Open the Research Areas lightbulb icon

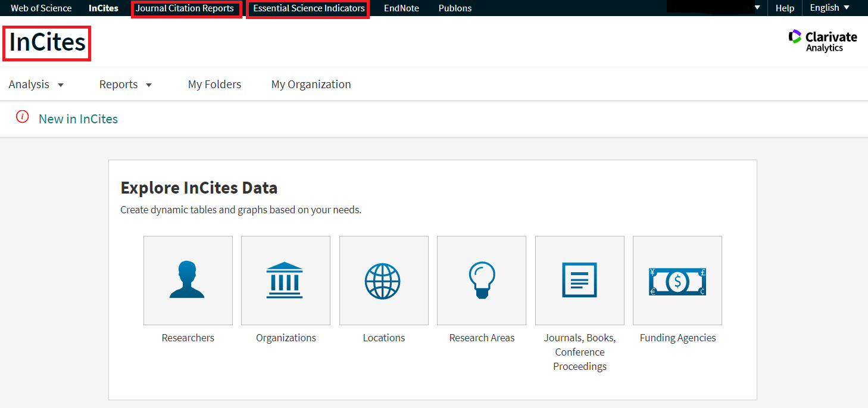482,280
